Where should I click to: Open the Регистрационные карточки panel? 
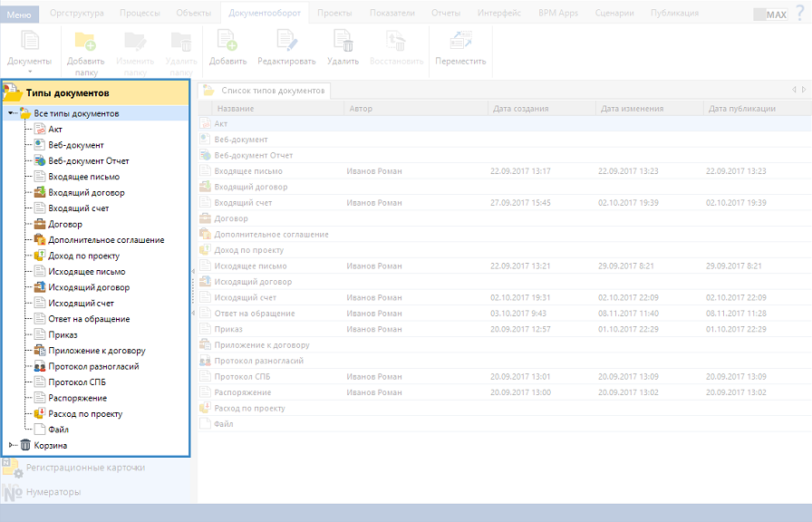point(85,468)
